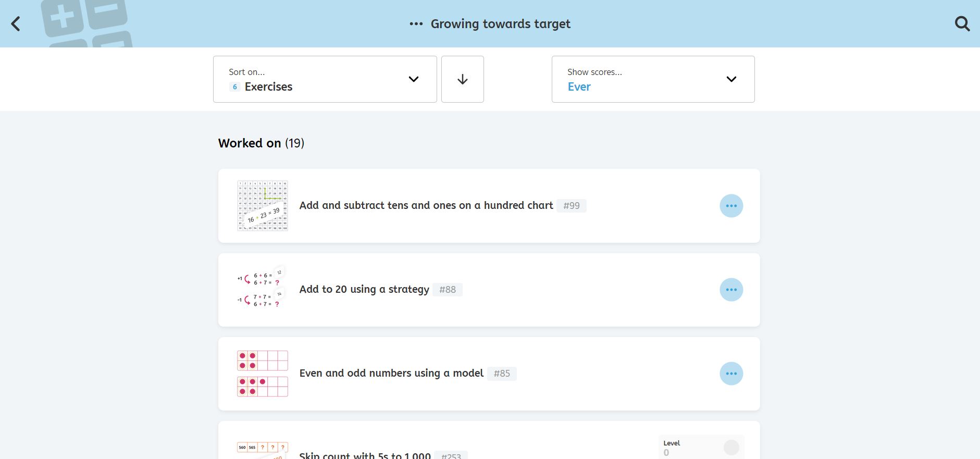The height and width of the screenshot is (459, 980).
Task: Expand the Sort on Exercises dropdown
Action: pos(325,79)
